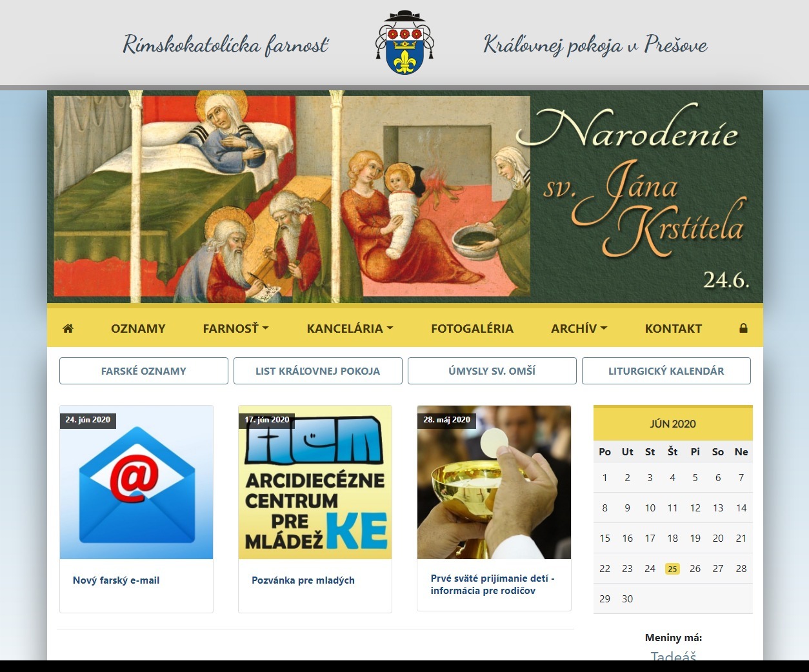
Task: Select day 17 in the calendar
Action: point(650,539)
